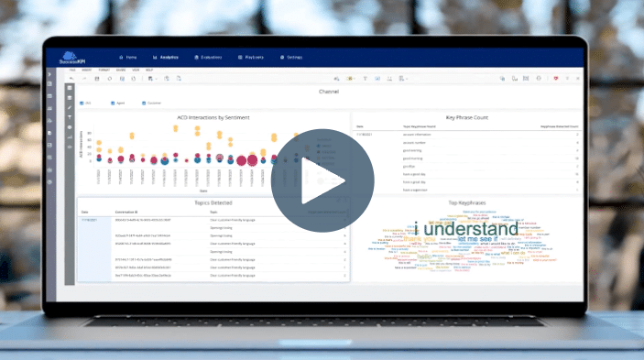Toggle the Agent channel checkbox
Screen dimensions: 644x360
point(113,103)
